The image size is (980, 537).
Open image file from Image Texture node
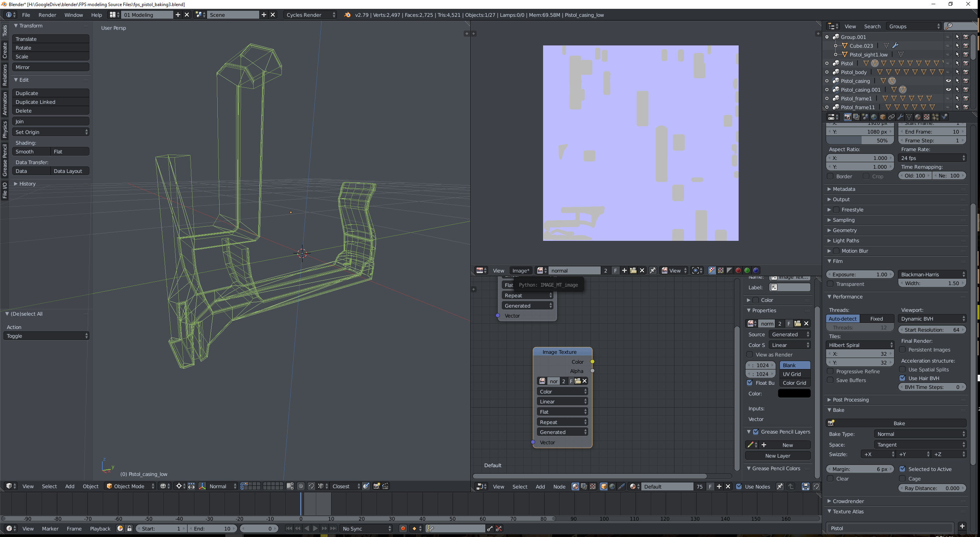point(578,381)
